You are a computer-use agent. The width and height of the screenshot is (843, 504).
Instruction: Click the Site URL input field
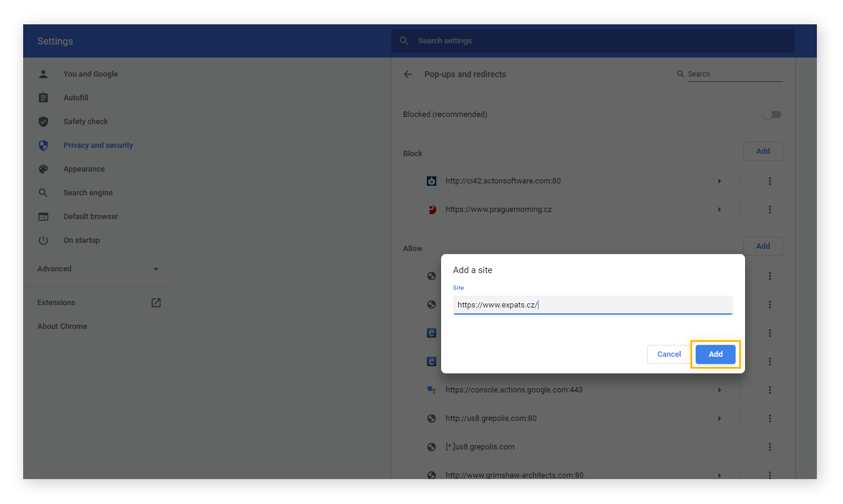coord(592,305)
